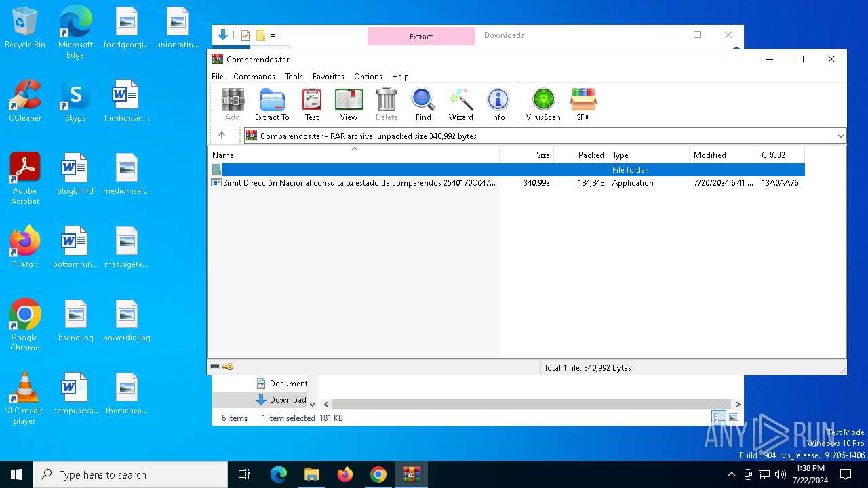Select blogbill.rtf on the desktop

[x=75, y=175]
